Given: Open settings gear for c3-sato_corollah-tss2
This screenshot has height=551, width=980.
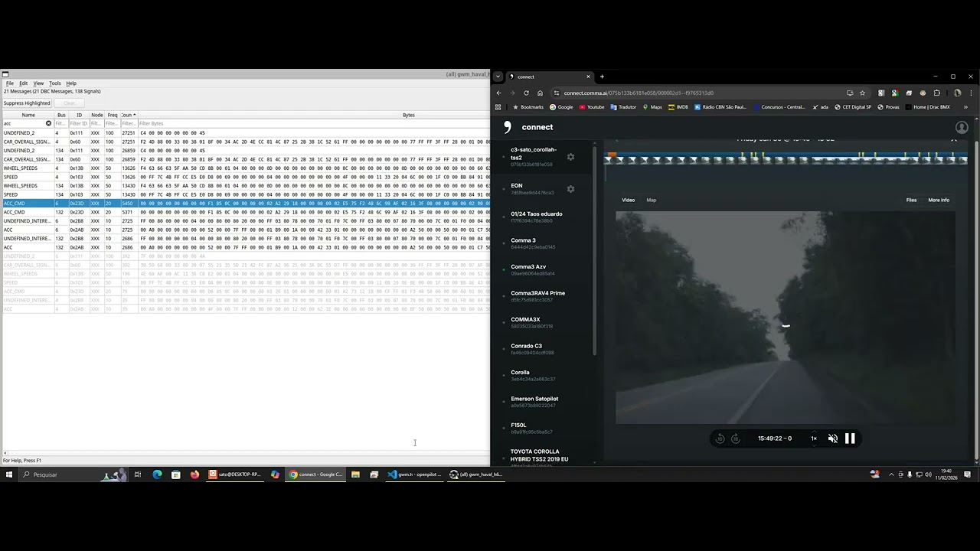Looking at the screenshot, I should [x=570, y=157].
